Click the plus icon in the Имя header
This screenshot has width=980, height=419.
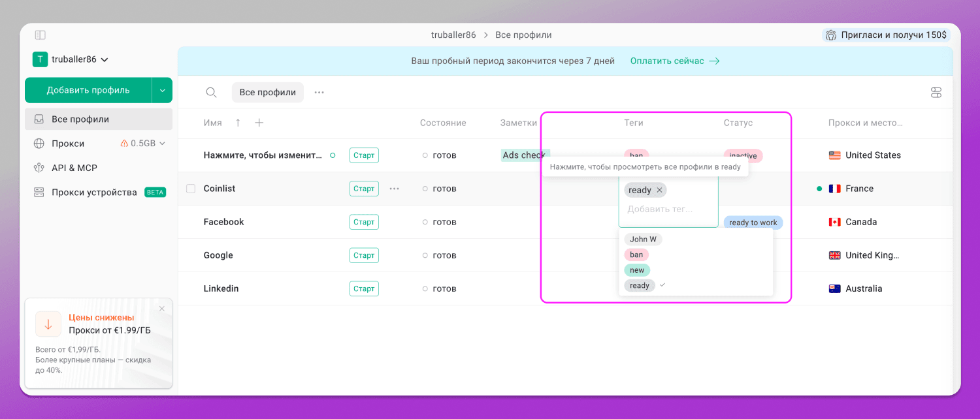tap(259, 123)
